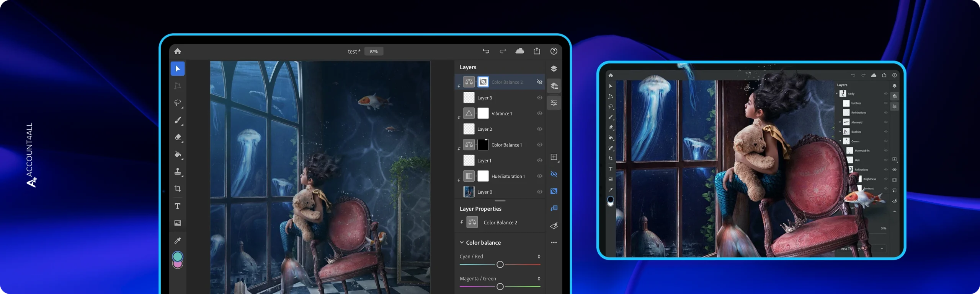Toggle visibility of Vibrance 1 layer
This screenshot has height=294, width=980.
point(539,114)
